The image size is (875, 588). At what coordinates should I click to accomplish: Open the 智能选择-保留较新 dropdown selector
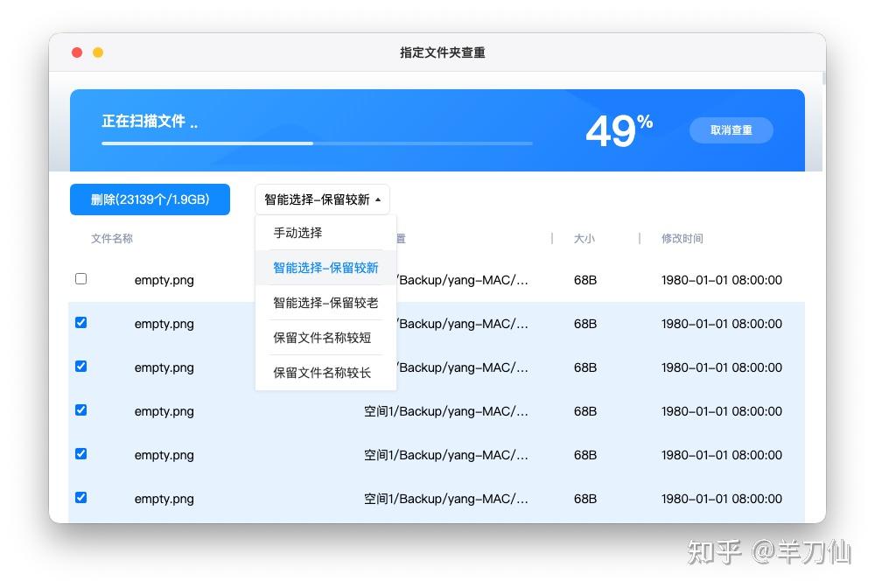(322, 199)
